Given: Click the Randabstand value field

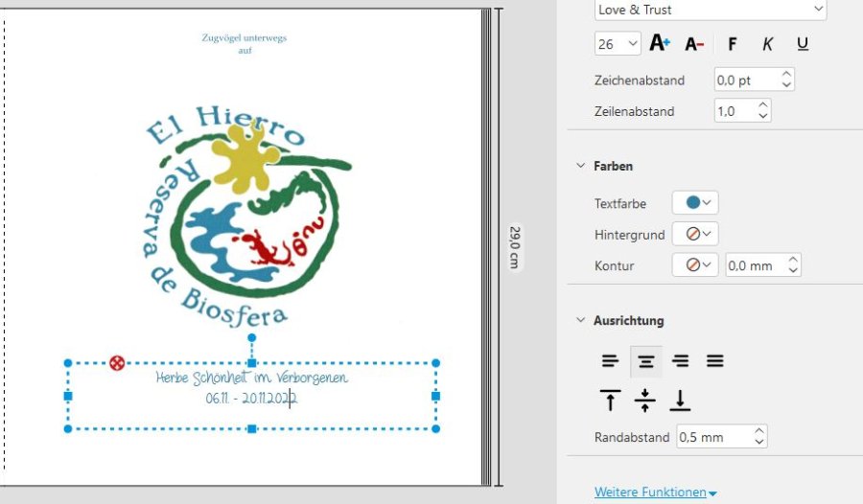Looking at the screenshot, I should 713,437.
